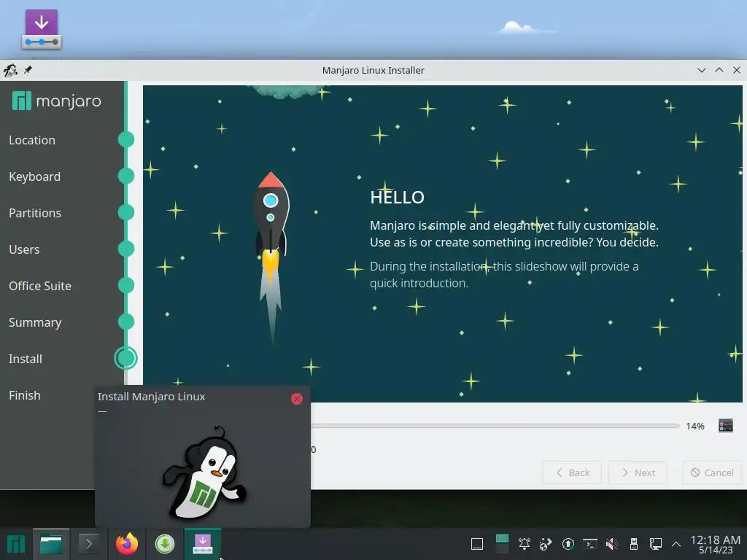Open the notifications bell tray icon
Viewport: 747px width, 560px height.
click(524, 543)
